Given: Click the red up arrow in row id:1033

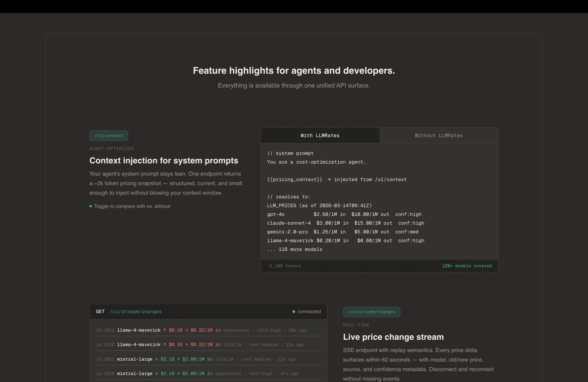Looking at the screenshot, I should pos(165,330).
